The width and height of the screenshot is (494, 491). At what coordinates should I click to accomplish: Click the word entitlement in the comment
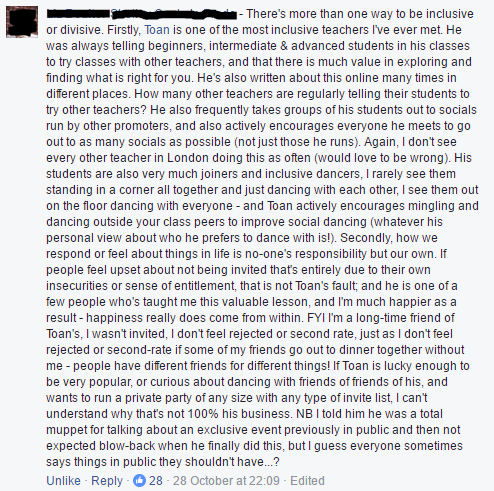(x=204, y=286)
